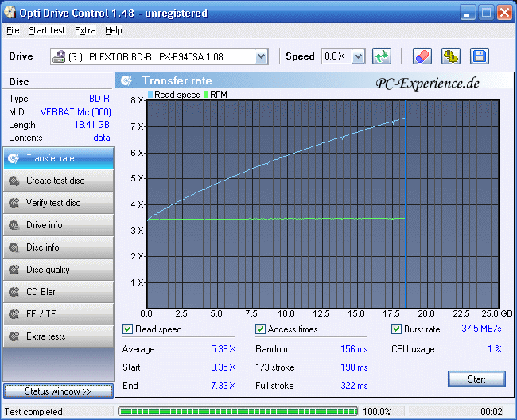Click the save floppy disk icon
The height and width of the screenshot is (420, 517).
[479, 56]
